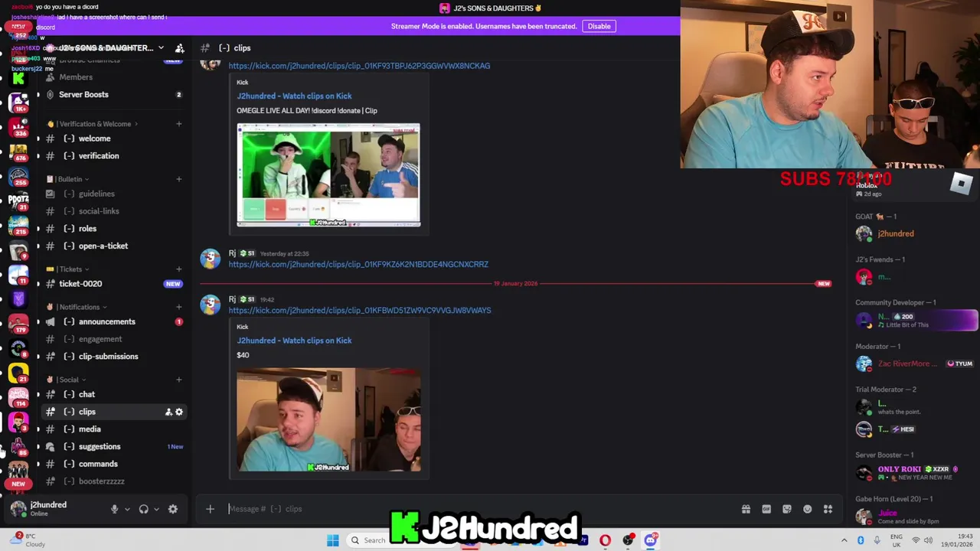
Task: Open the GIF picker
Action: pyautogui.click(x=766, y=509)
